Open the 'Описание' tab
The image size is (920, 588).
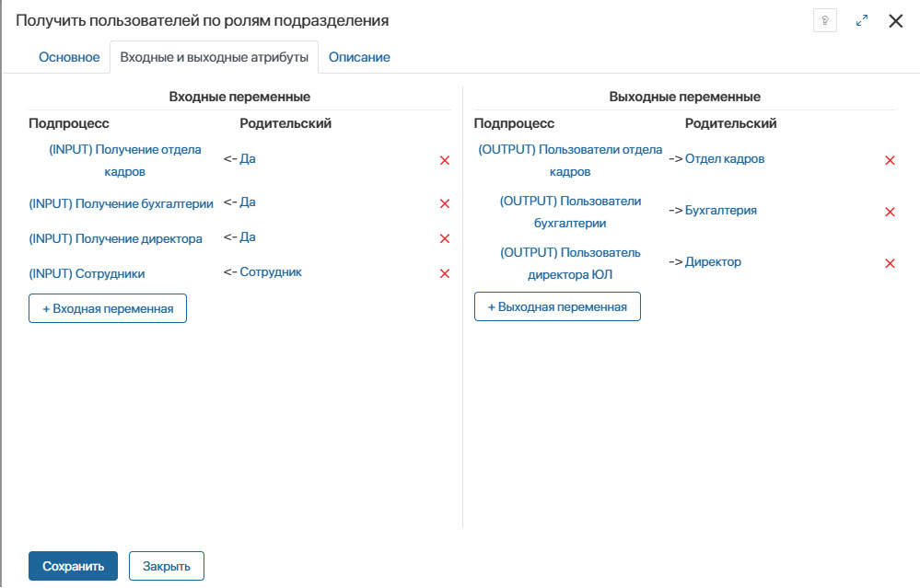pyautogui.click(x=359, y=57)
